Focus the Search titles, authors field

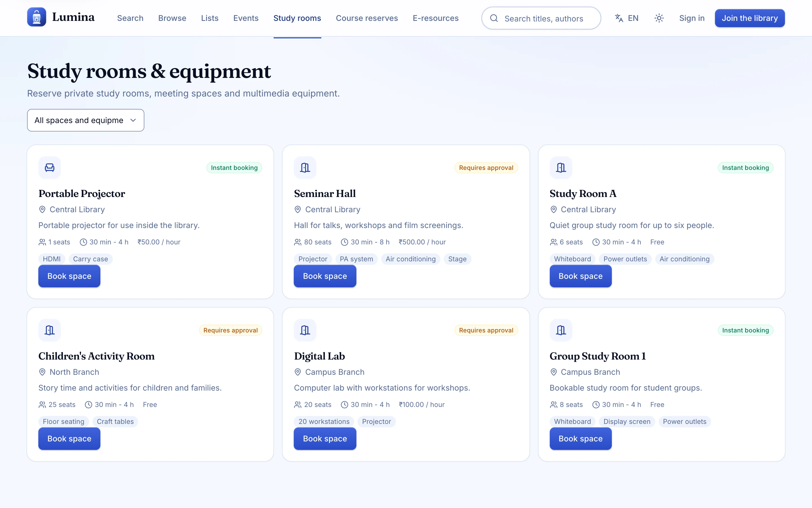tap(541, 18)
